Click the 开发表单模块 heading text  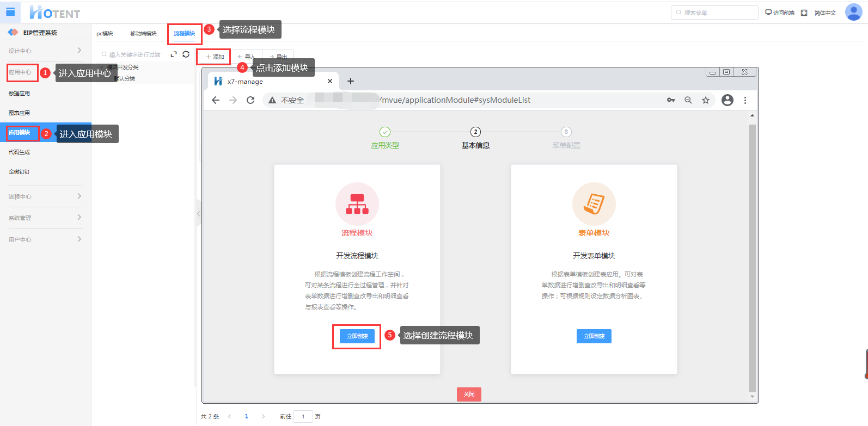click(594, 256)
